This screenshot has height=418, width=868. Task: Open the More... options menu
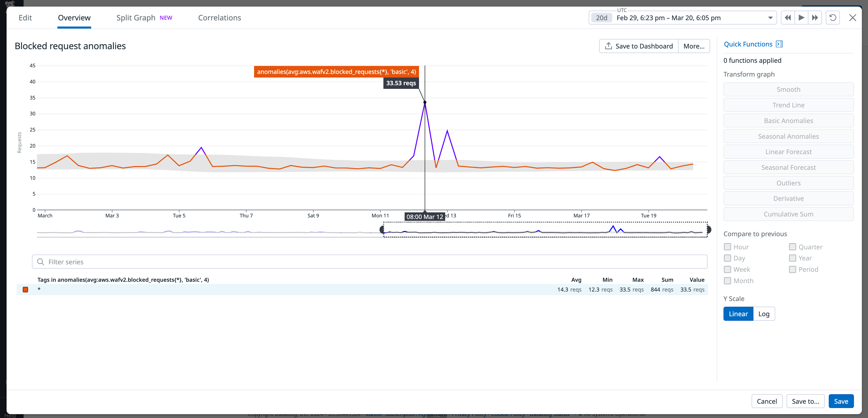pyautogui.click(x=694, y=46)
